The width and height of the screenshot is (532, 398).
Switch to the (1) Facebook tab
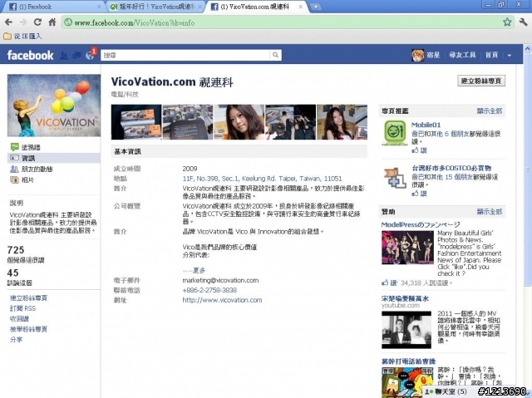(52, 7)
